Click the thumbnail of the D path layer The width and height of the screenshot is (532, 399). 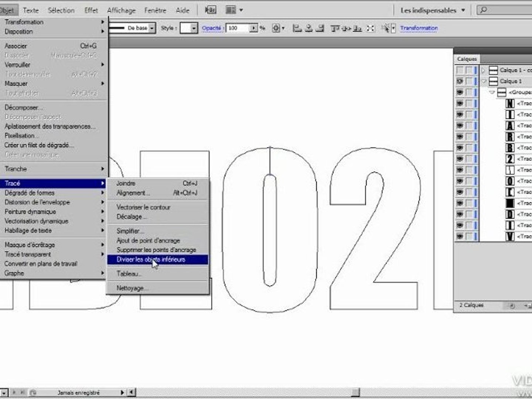coord(510,214)
